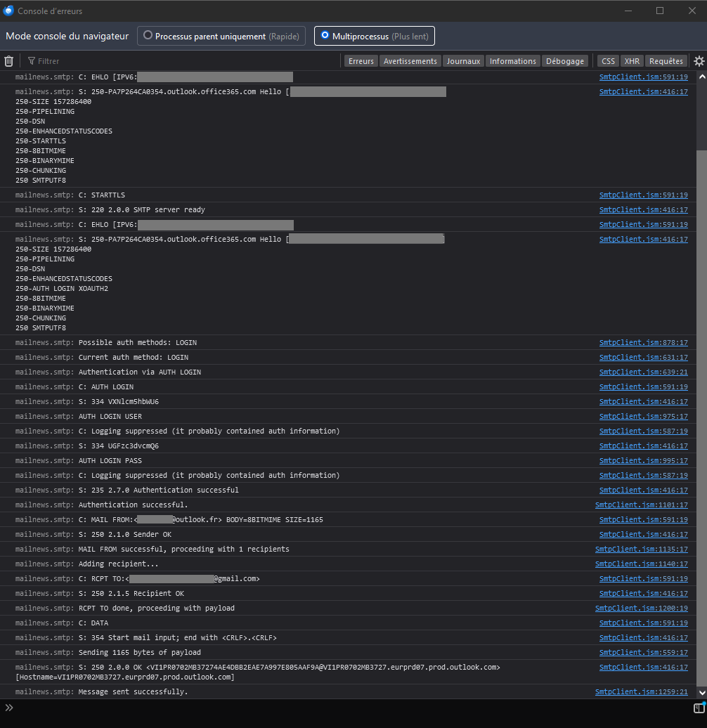Select text 'RCPT TO done, proceeding with payload'
707x728 pixels.
coord(157,609)
